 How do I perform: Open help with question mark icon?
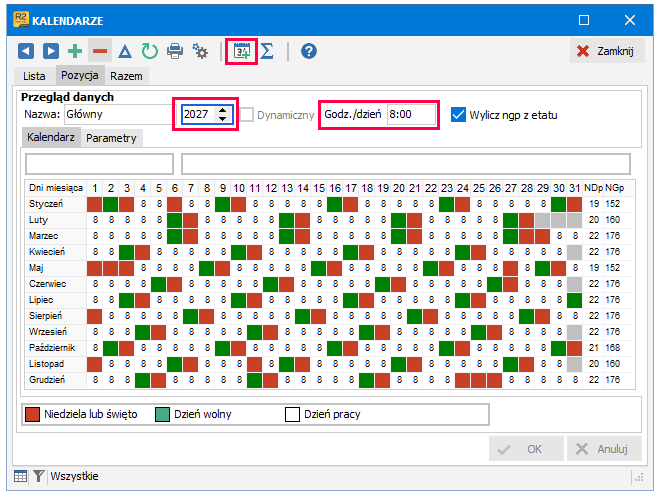(x=309, y=51)
